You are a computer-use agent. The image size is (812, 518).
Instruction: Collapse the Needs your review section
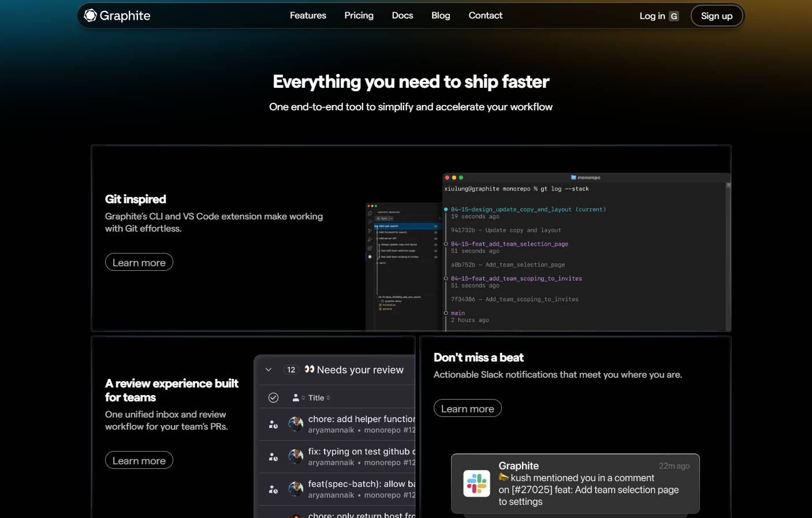coord(268,369)
